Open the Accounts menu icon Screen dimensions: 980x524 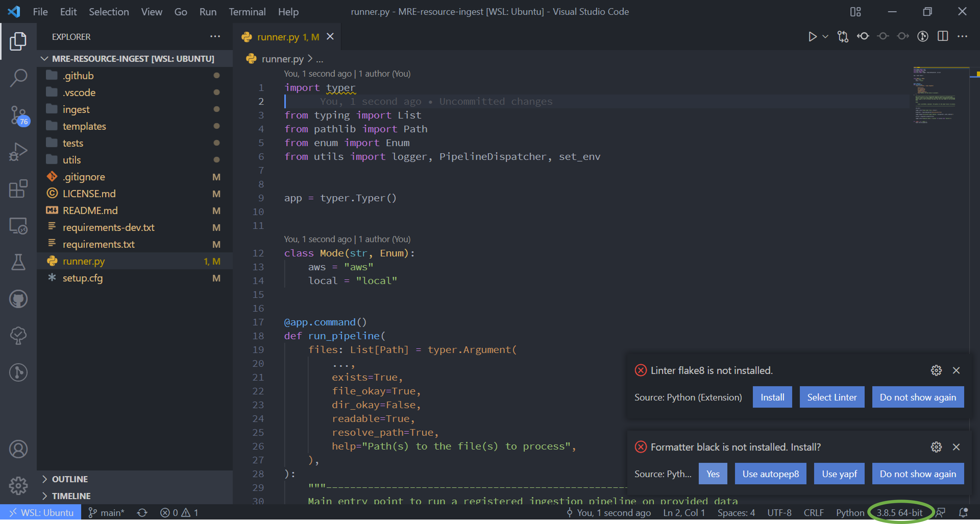point(18,449)
